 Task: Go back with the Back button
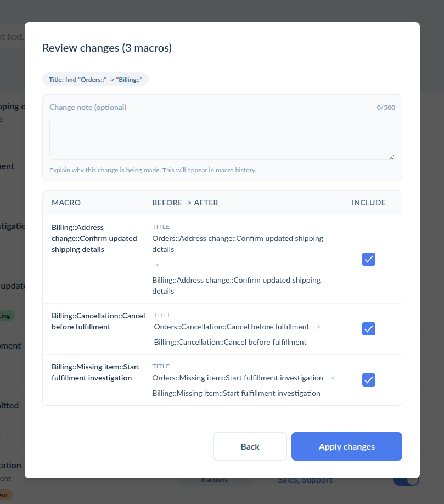pos(250,446)
